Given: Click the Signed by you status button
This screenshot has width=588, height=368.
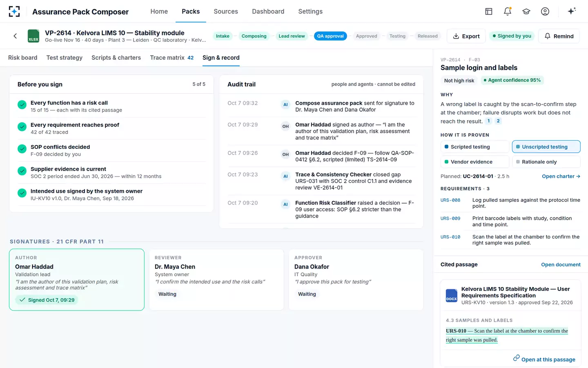Looking at the screenshot, I should [x=512, y=36].
